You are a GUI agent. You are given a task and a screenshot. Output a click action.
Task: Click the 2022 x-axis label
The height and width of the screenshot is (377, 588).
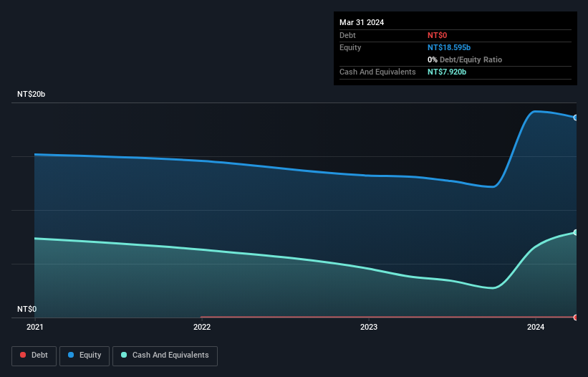(x=202, y=327)
